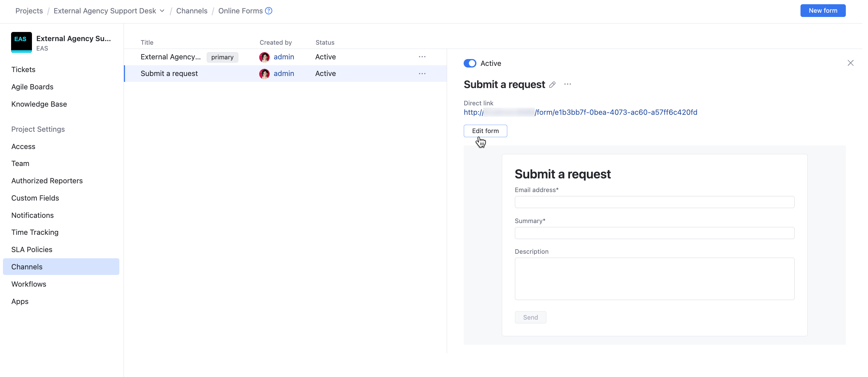Expand the project switcher in the breadcrumb
This screenshot has width=868, height=377.
pyautogui.click(x=162, y=10)
